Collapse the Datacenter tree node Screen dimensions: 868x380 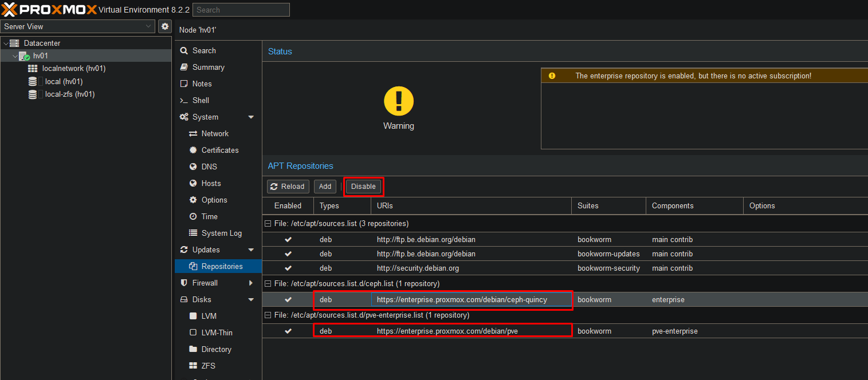click(x=6, y=43)
